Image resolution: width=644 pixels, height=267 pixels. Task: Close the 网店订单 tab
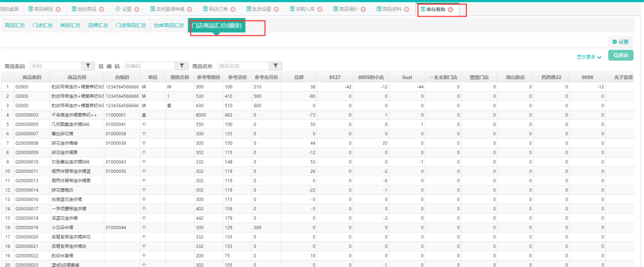[x=233, y=10]
